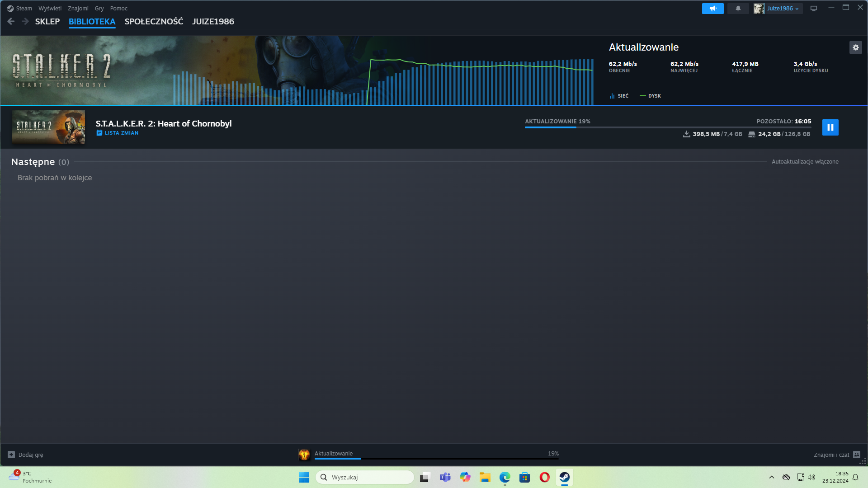Open File Explorer from taskbar
Screen dimensions: 868x488
(x=485, y=477)
